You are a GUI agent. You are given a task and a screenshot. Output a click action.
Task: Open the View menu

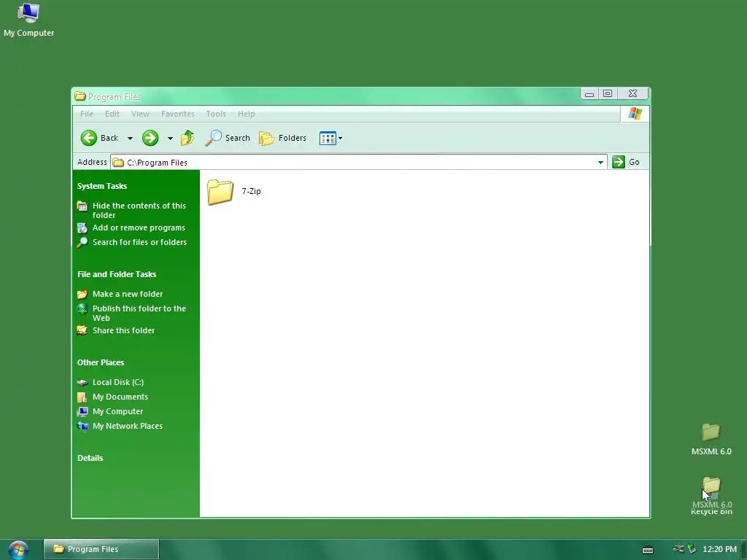point(140,114)
